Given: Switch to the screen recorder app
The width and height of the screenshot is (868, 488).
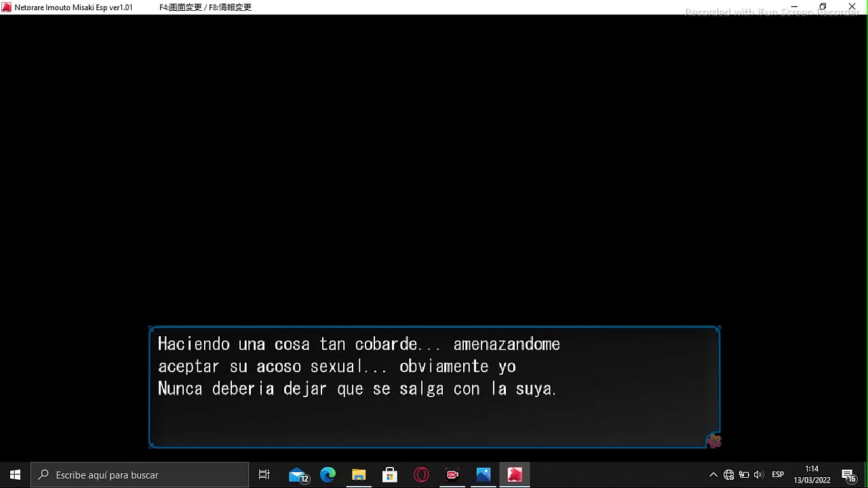Looking at the screenshot, I should [x=452, y=475].
